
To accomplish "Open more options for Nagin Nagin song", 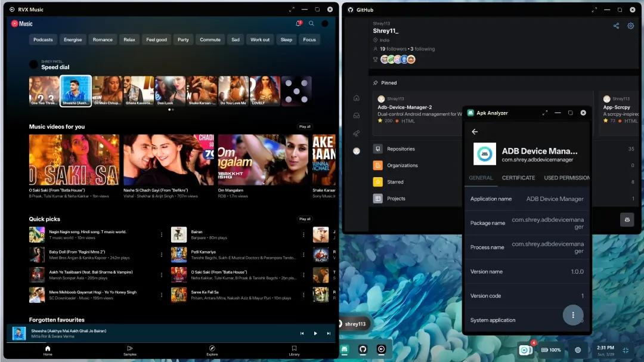I will (x=162, y=234).
